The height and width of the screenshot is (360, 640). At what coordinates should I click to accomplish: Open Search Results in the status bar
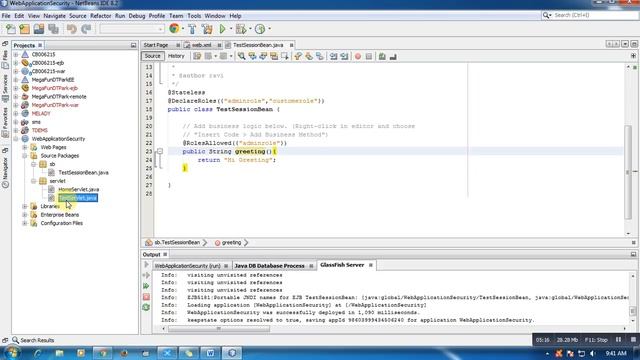tap(33, 340)
